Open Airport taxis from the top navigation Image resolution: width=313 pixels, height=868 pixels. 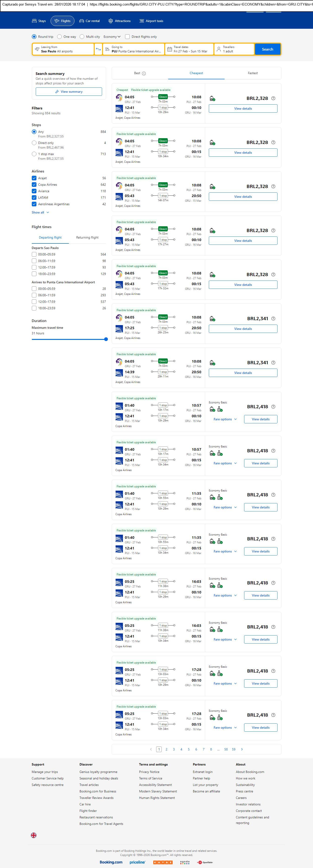pos(151,21)
